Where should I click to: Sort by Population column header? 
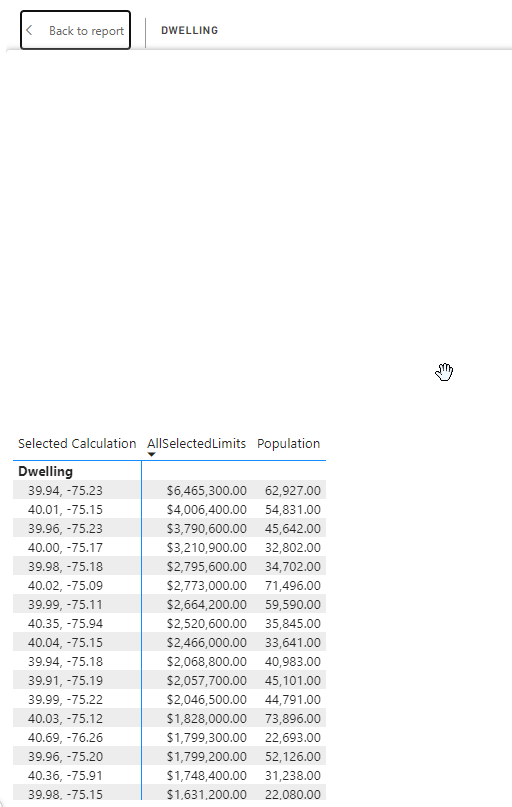[x=288, y=444]
